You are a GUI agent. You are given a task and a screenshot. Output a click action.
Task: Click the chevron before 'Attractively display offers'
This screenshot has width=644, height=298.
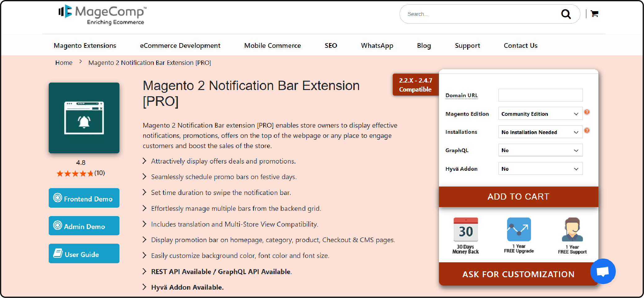click(x=144, y=161)
